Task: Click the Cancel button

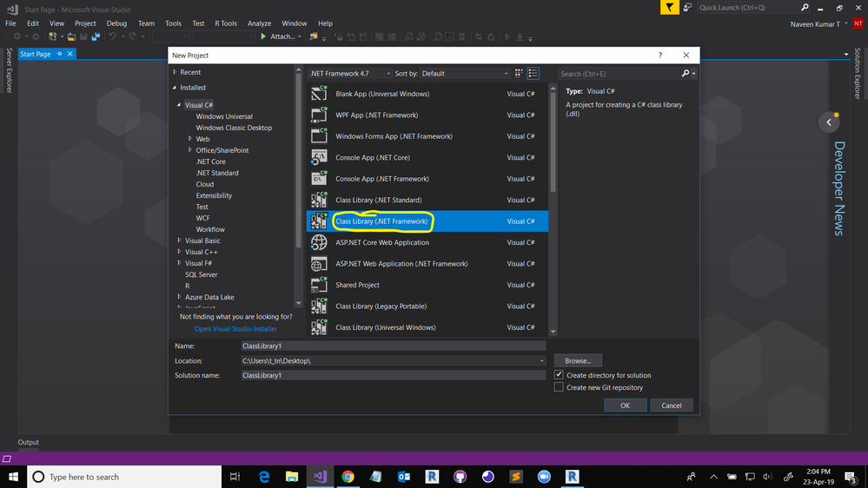Action: tap(672, 406)
